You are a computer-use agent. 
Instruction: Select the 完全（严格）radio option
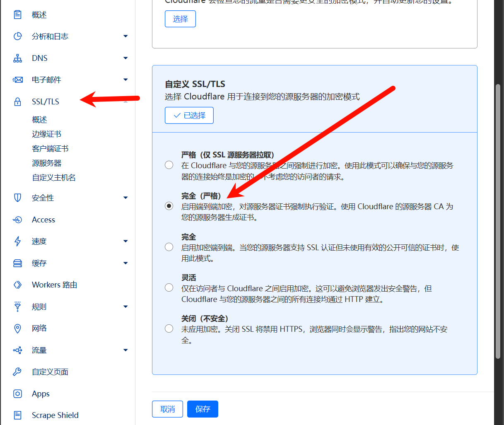point(169,206)
